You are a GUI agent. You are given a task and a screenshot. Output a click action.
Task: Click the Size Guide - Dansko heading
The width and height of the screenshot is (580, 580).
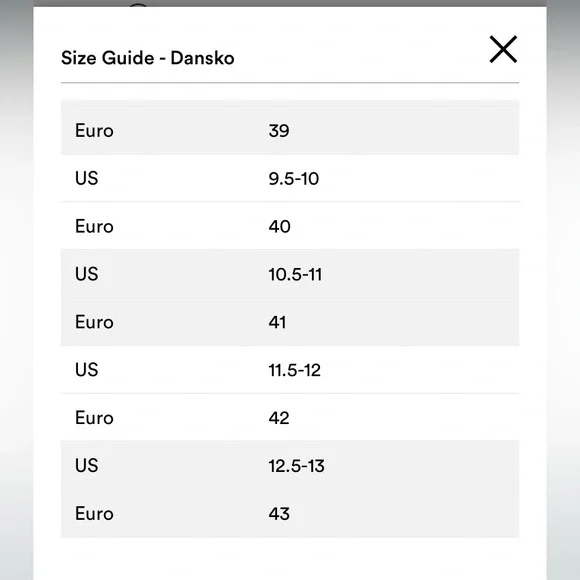tap(148, 58)
